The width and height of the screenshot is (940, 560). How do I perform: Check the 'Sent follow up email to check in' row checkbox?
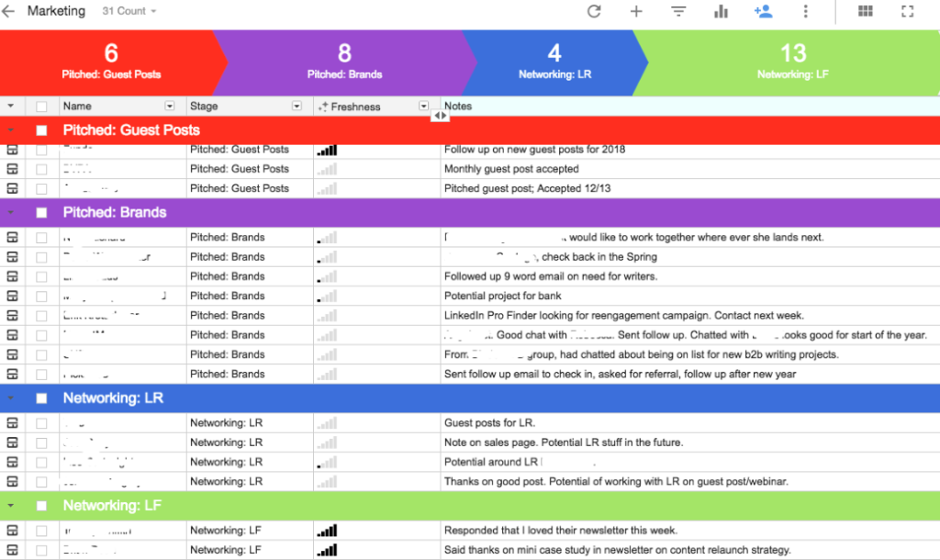(x=41, y=375)
